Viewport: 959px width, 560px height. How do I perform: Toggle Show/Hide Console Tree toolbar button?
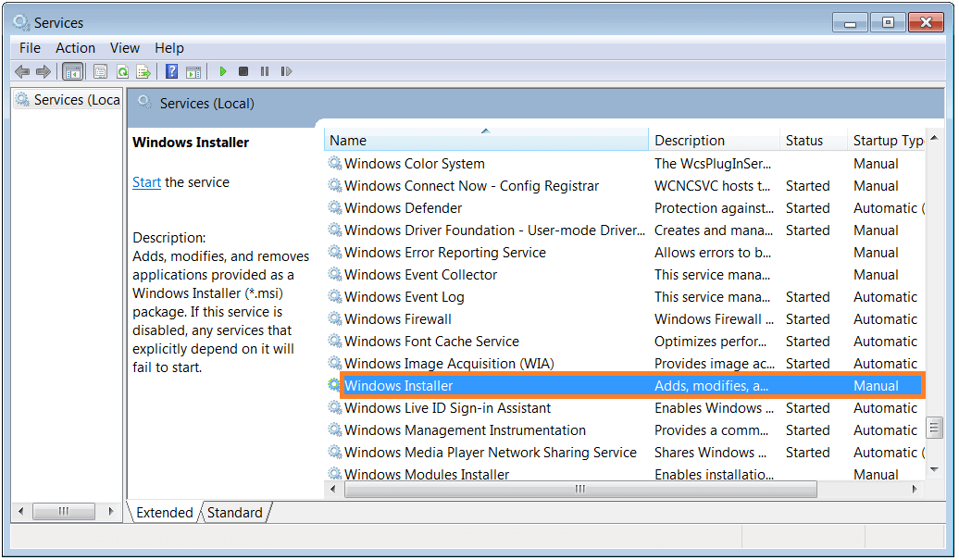coord(72,71)
